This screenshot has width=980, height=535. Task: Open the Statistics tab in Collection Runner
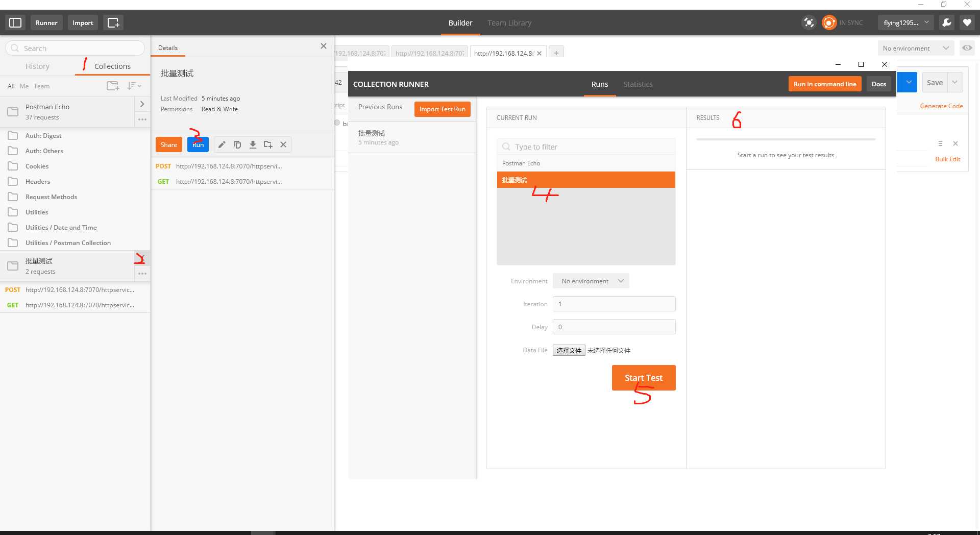tap(638, 84)
